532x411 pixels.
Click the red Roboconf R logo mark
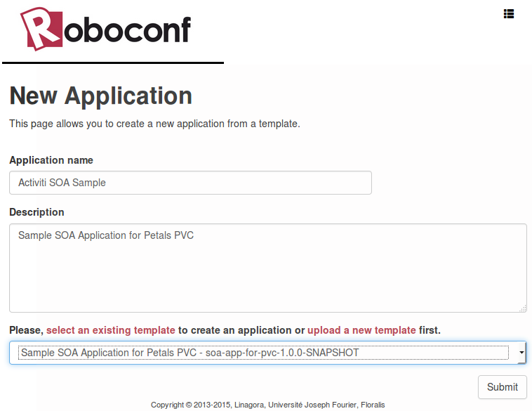coord(41,30)
